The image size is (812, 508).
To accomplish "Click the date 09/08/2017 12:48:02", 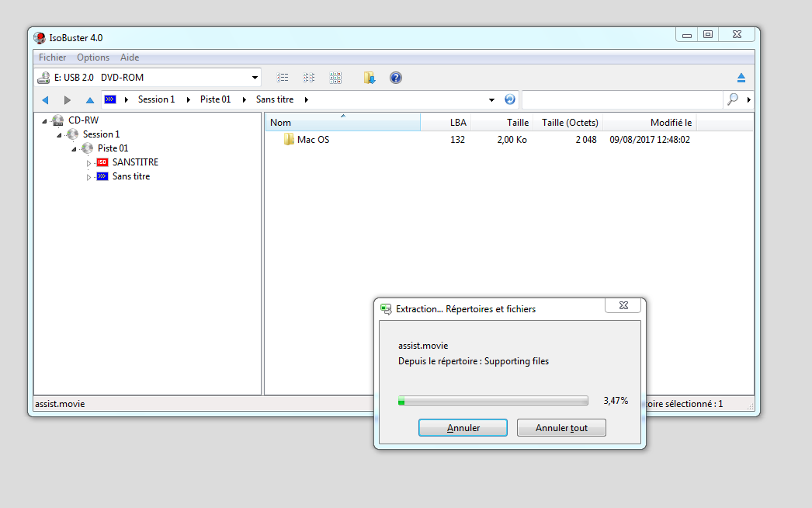I will tap(650, 140).
